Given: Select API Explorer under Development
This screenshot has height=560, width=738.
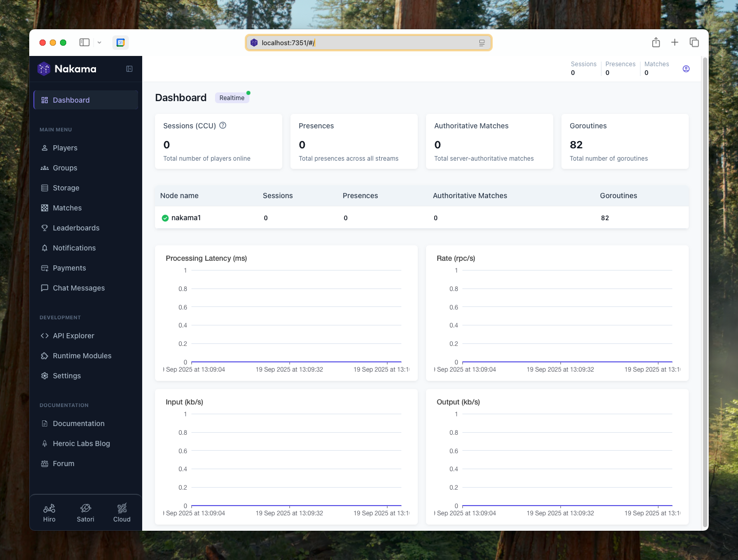Looking at the screenshot, I should [73, 336].
